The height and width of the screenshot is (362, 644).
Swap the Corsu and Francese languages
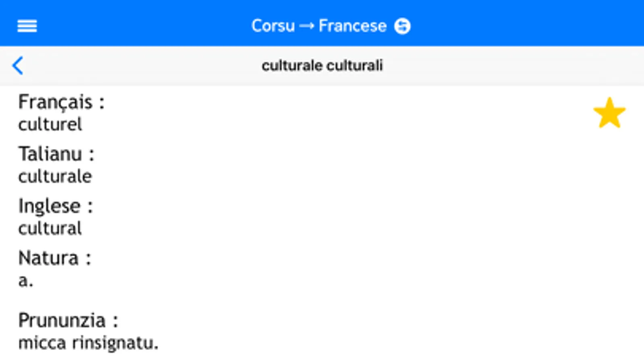click(402, 26)
